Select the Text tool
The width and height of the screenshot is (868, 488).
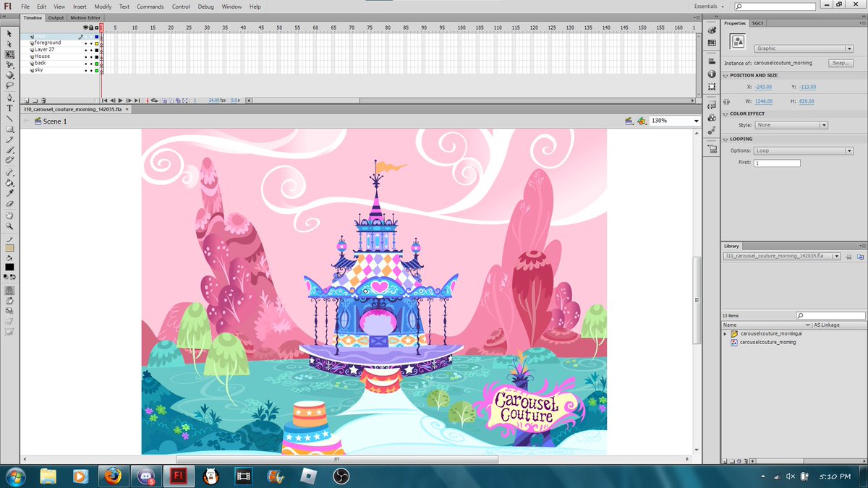click(9, 107)
